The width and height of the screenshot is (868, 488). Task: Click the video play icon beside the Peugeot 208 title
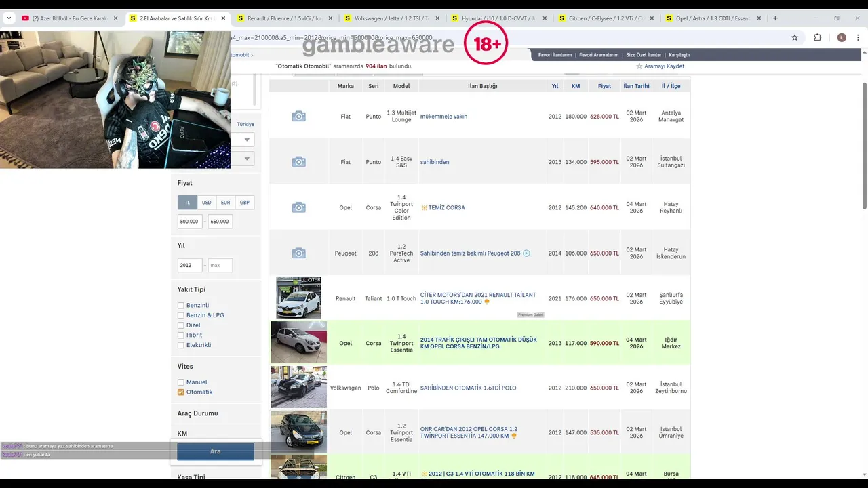(526, 253)
